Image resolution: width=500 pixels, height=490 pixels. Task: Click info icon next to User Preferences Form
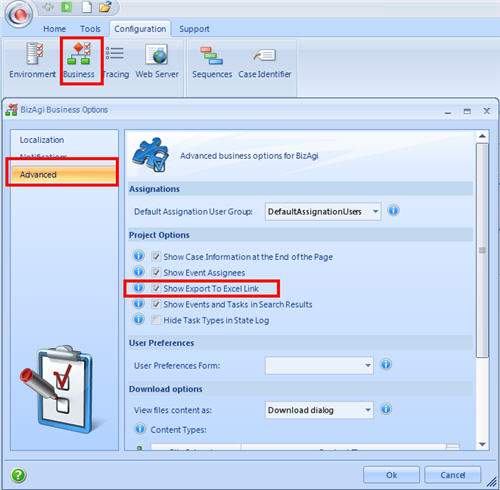386,364
